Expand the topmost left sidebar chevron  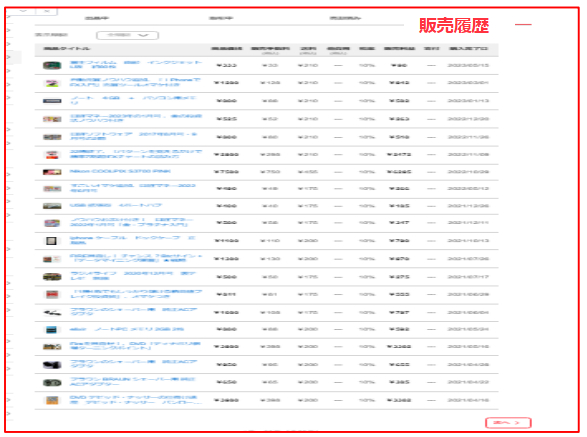tap(9, 17)
